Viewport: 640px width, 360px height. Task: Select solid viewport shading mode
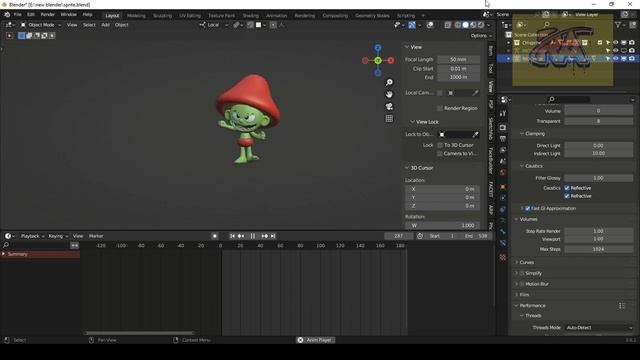click(x=465, y=25)
